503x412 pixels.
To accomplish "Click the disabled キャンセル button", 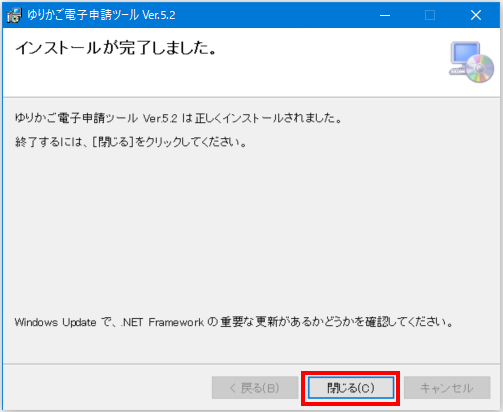I will coord(447,388).
